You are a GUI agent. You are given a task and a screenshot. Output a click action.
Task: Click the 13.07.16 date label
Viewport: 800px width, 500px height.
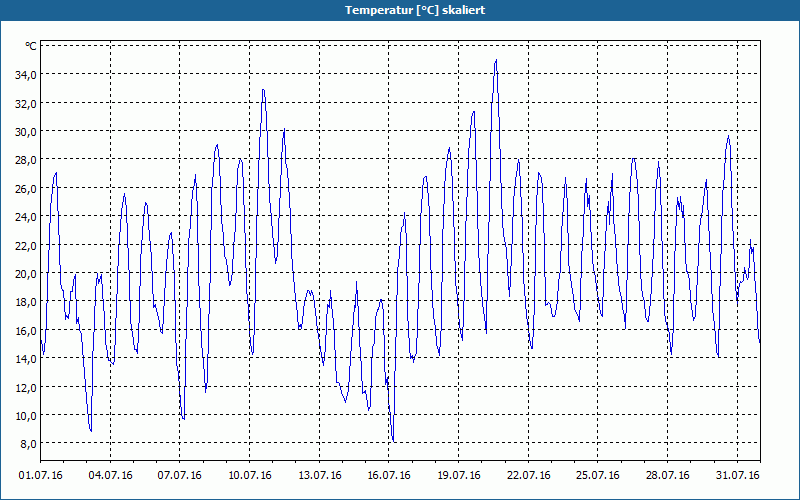point(319,476)
